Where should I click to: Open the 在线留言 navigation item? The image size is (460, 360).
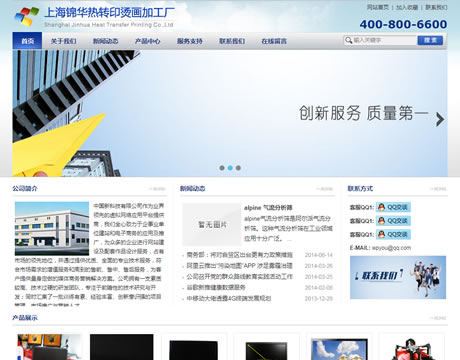(x=274, y=41)
